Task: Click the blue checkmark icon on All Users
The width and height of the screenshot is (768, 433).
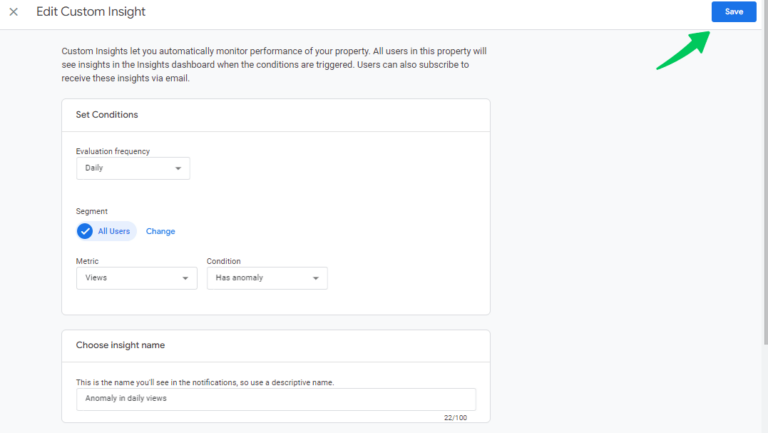Action: click(85, 231)
